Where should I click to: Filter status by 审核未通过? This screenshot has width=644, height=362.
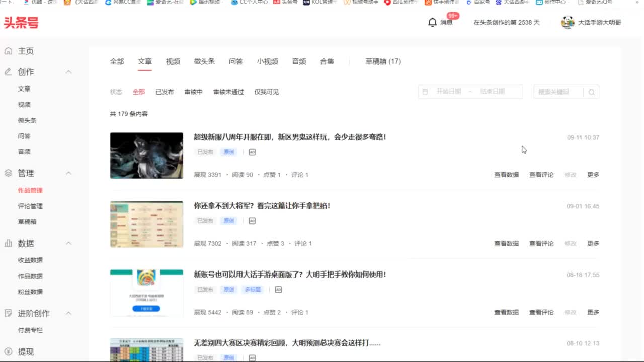[x=228, y=92]
